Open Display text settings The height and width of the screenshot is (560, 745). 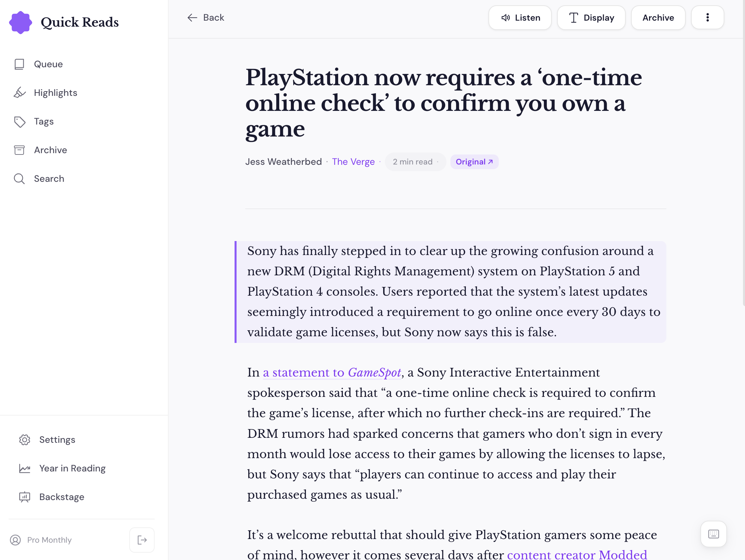(x=591, y=18)
